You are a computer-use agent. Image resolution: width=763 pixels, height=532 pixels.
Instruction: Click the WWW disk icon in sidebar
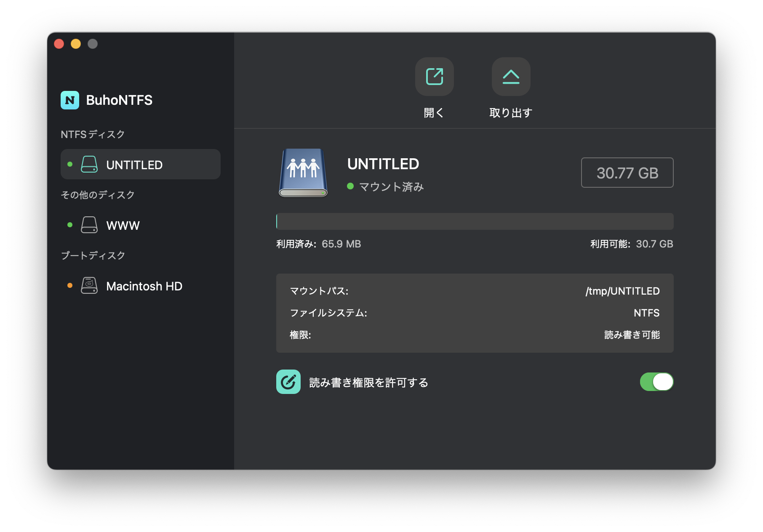(x=89, y=225)
